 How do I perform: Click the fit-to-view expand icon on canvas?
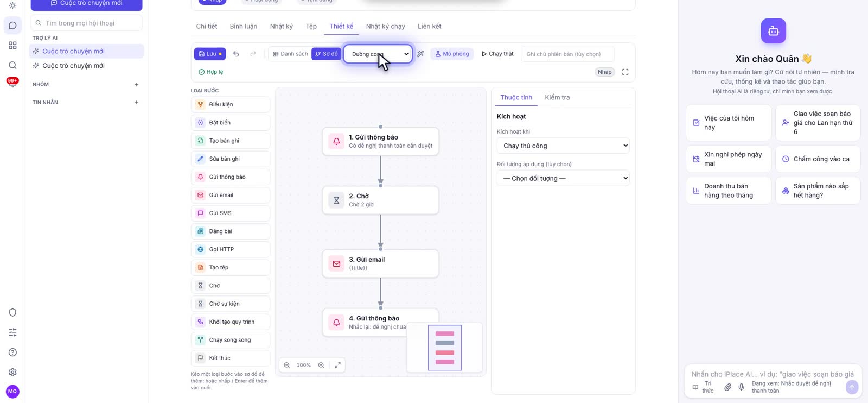tap(337, 365)
